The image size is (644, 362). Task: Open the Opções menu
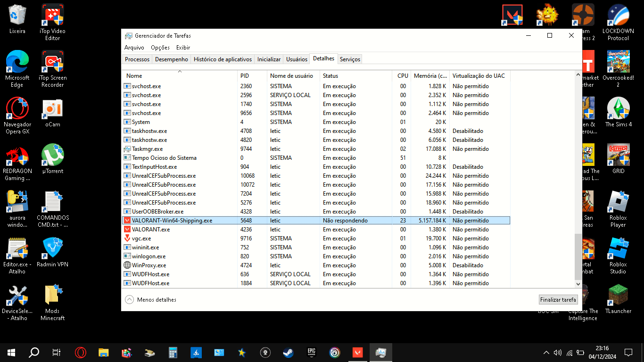tap(160, 48)
